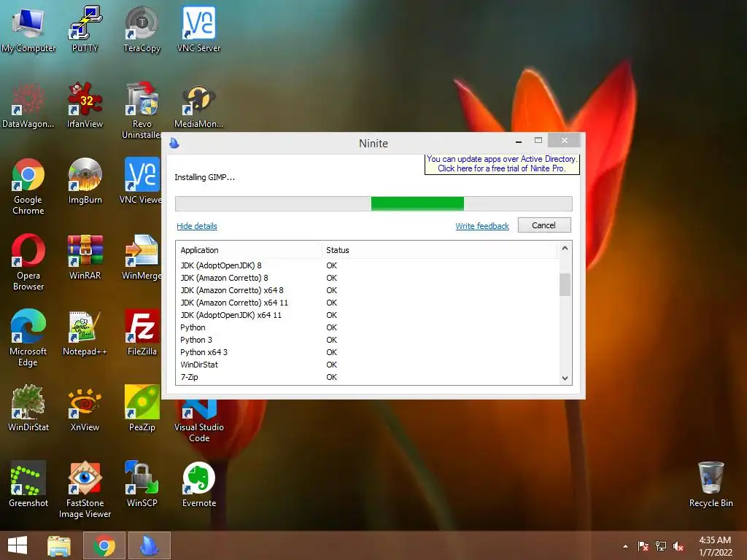Open VNC Viewer desktop icon
The height and width of the screenshot is (560, 747).
coord(141,181)
